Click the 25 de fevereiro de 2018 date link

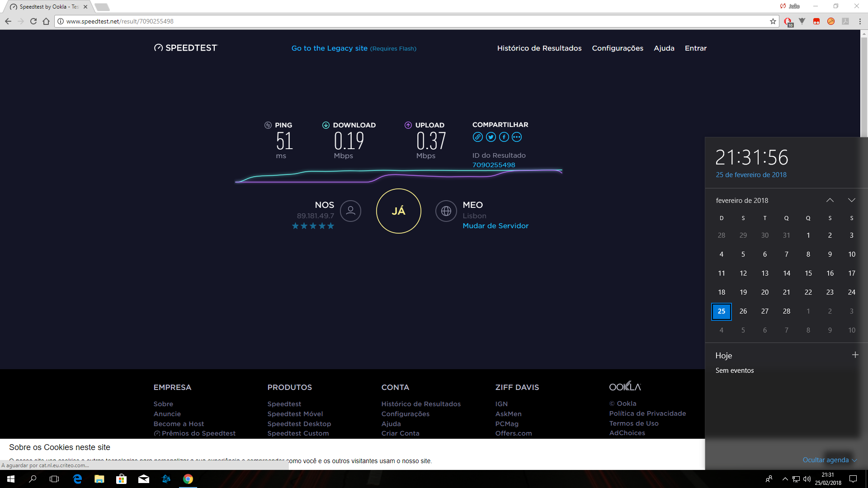pos(751,175)
